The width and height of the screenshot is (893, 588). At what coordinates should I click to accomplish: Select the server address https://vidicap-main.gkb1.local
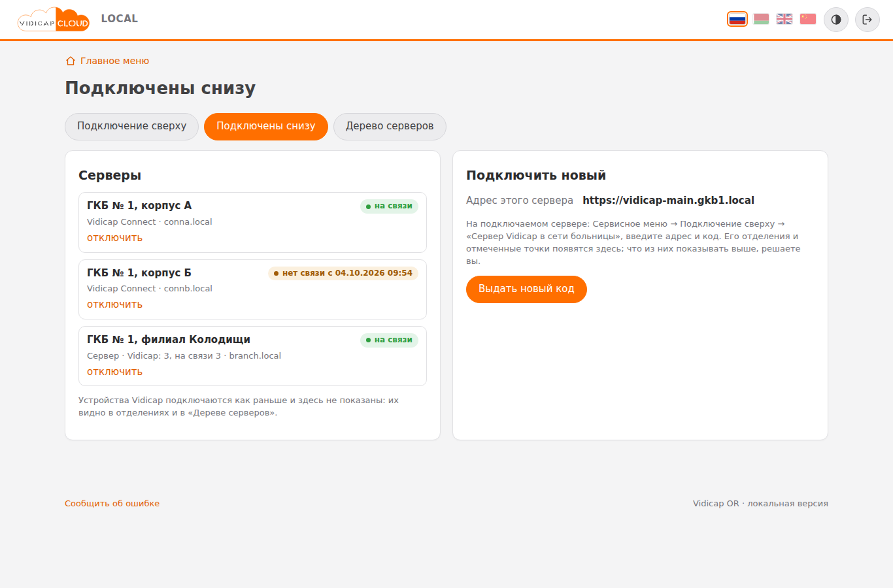point(668,201)
